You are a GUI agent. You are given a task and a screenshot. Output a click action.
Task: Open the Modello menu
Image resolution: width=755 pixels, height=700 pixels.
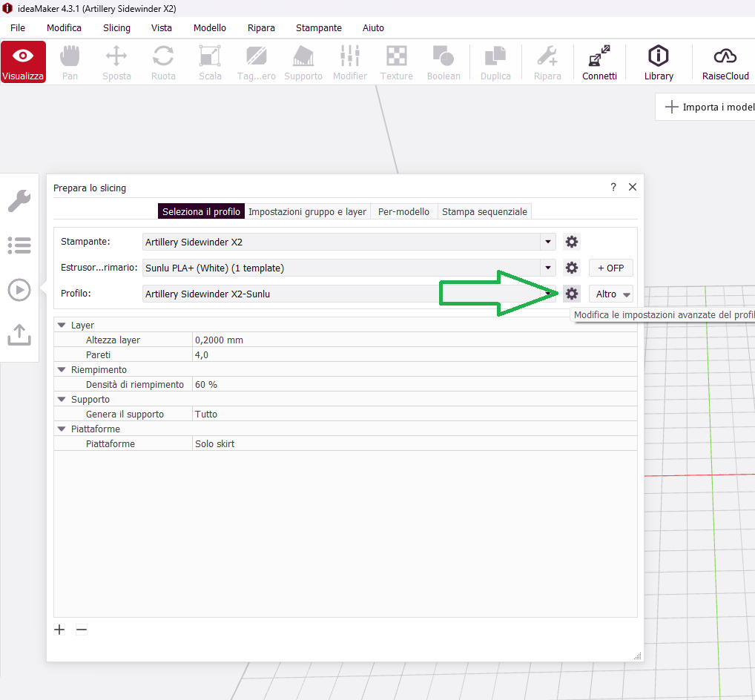[x=210, y=28]
